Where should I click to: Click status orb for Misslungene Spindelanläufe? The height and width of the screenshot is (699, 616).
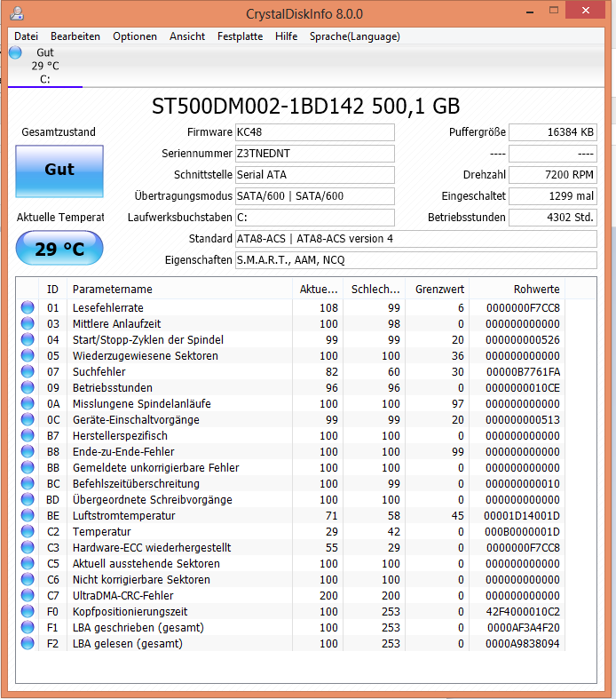28,403
